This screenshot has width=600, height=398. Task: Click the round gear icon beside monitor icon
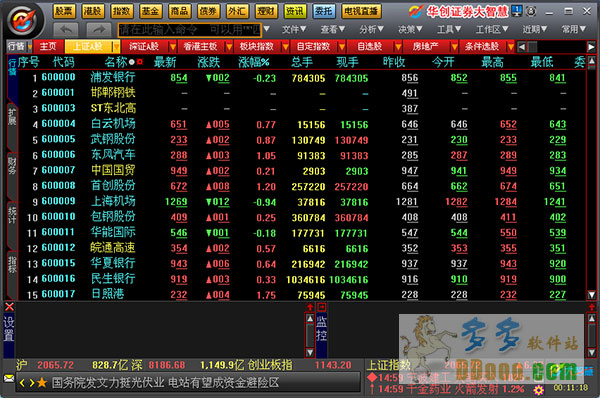pos(531,11)
